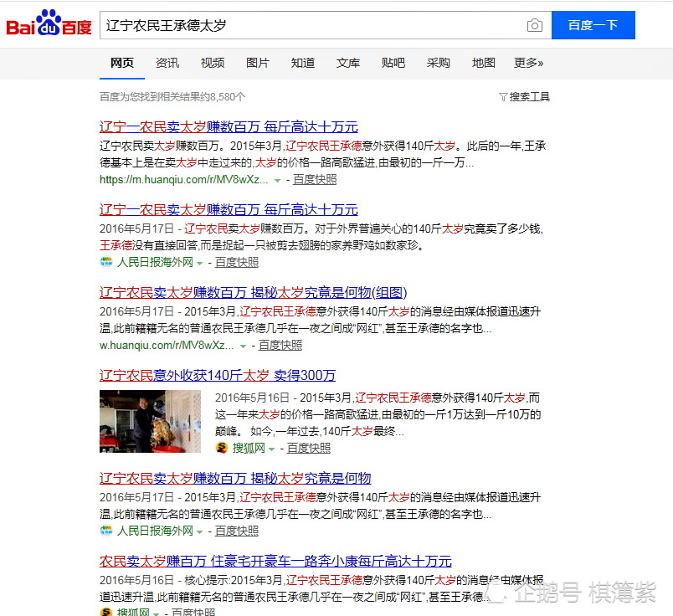673x616 pixels.
Task: Switch to the 视频 tab
Action: (213, 63)
